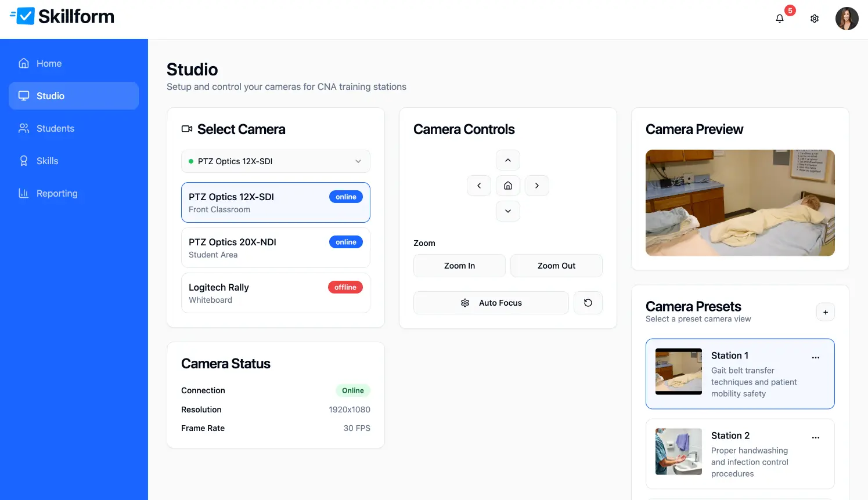Enable Auto Focus
This screenshot has height=500, width=868.
pos(491,303)
